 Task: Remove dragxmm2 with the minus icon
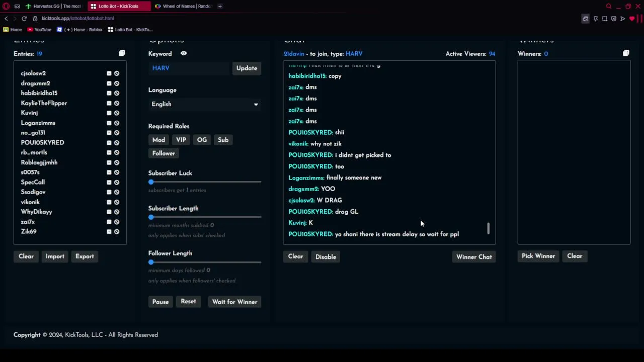pyautogui.click(x=109, y=83)
